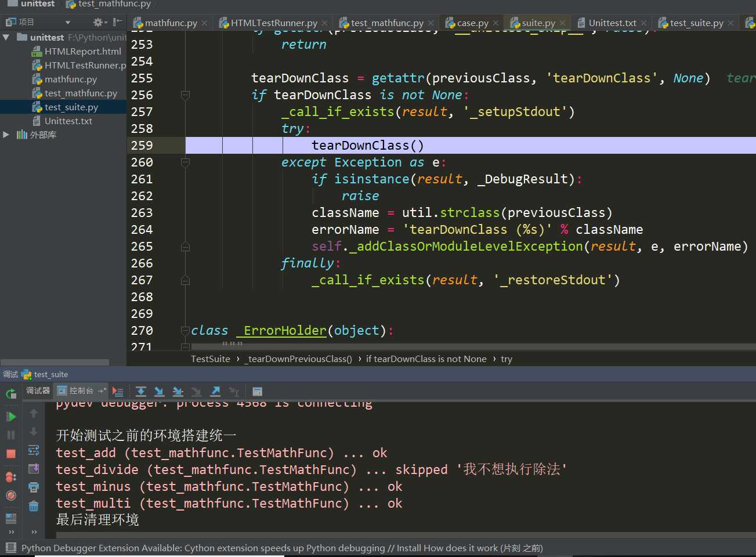The width and height of the screenshot is (756, 557).
Task: Click the Pause Program button
Action: [11, 435]
